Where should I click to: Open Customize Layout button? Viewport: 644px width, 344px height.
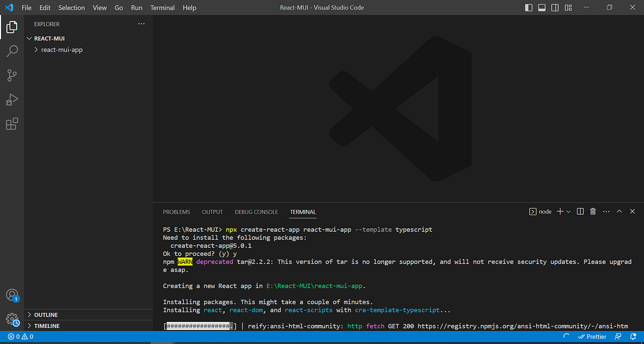click(x=568, y=8)
